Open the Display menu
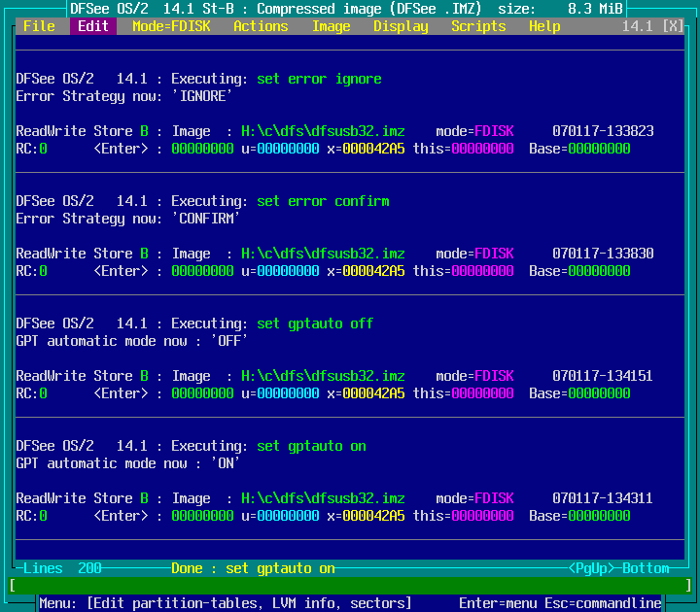 [401, 26]
